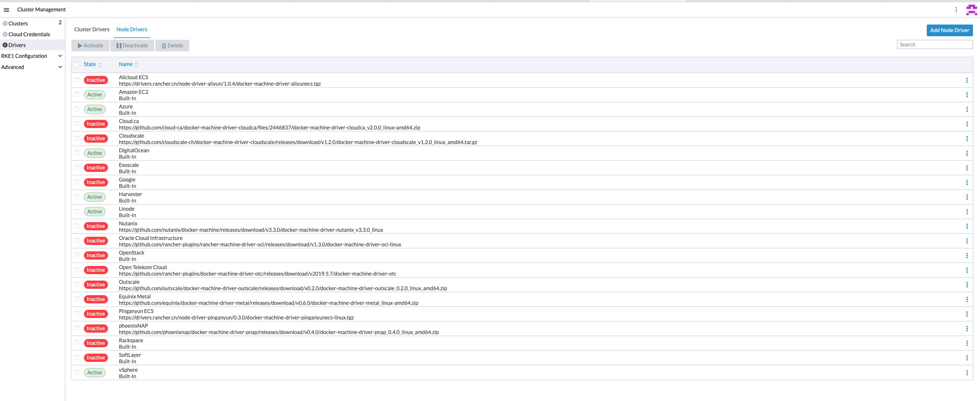The width and height of the screenshot is (980, 401).
Task: Open the page options kebab menu
Action: click(956, 10)
